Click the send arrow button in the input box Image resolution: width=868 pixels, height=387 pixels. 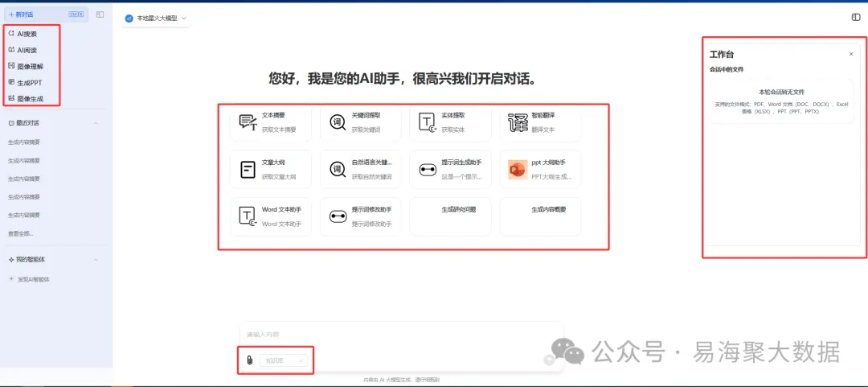click(x=549, y=360)
